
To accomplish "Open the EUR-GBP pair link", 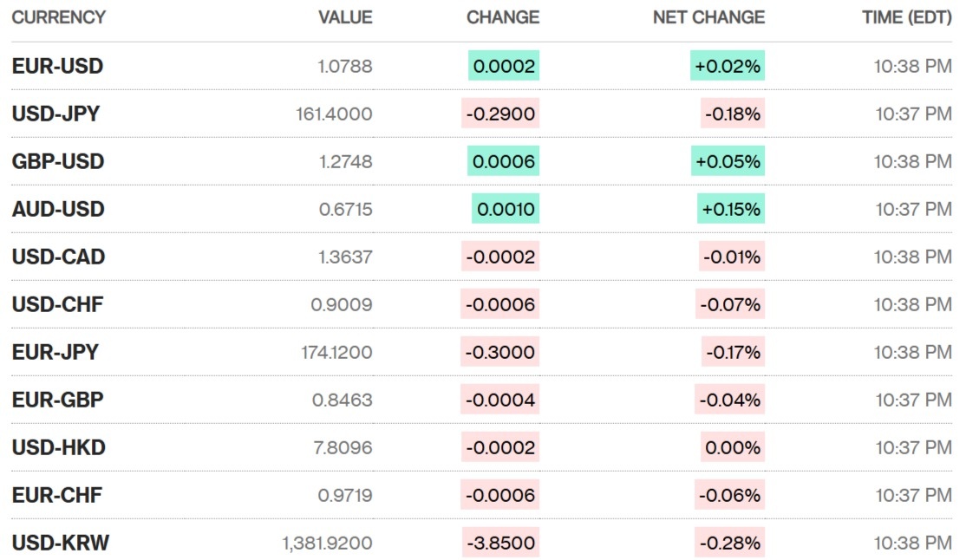I will point(57,400).
